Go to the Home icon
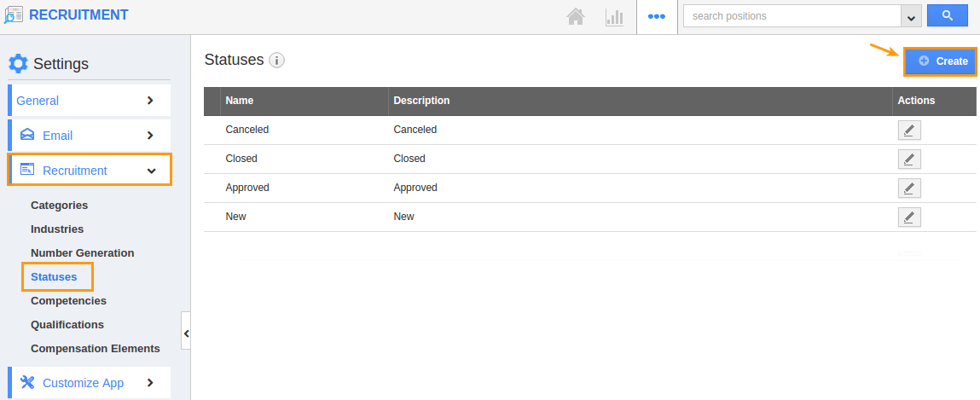This screenshot has width=980, height=400. click(x=575, y=16)
